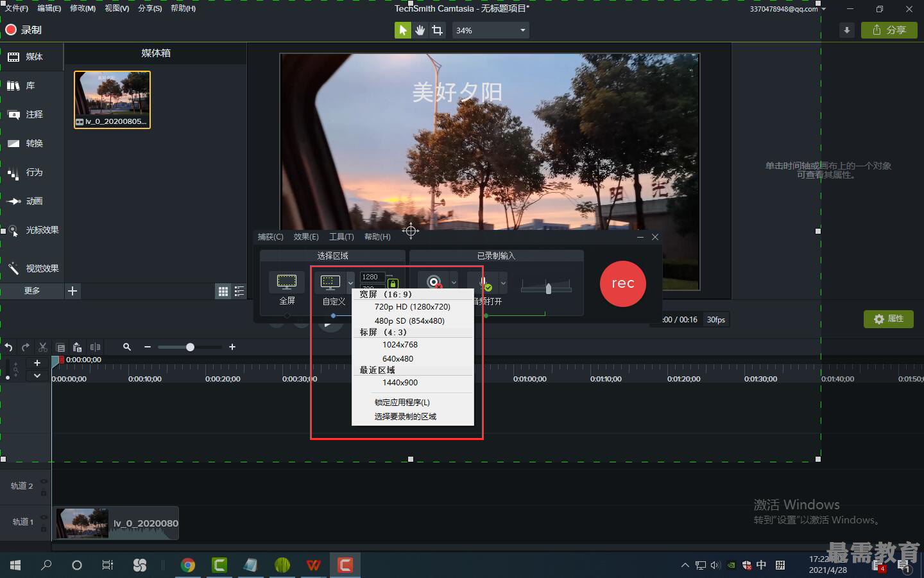Open the 文件(F) File menu
Screen dimensions: 924x578
[x=17, y=8]
